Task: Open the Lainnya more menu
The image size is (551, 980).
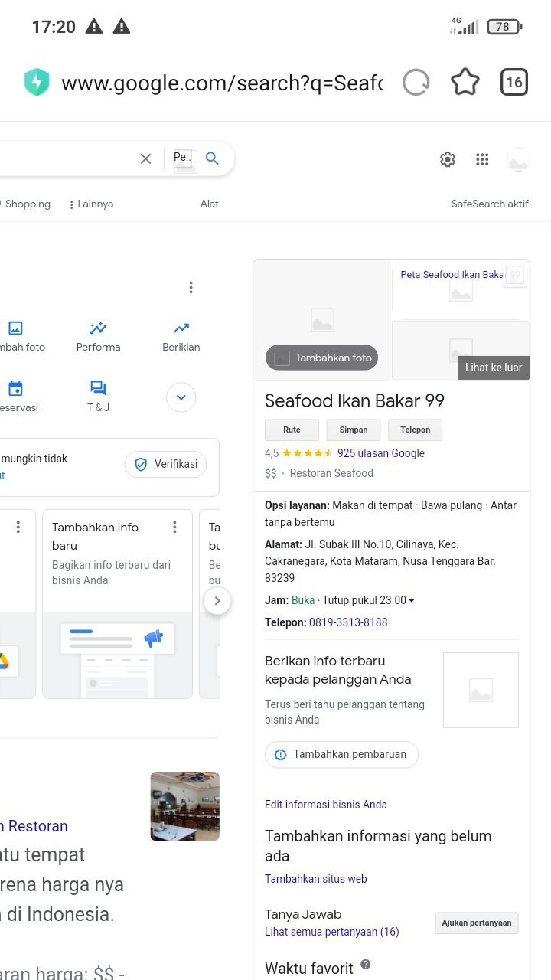Action: [91, 204]
